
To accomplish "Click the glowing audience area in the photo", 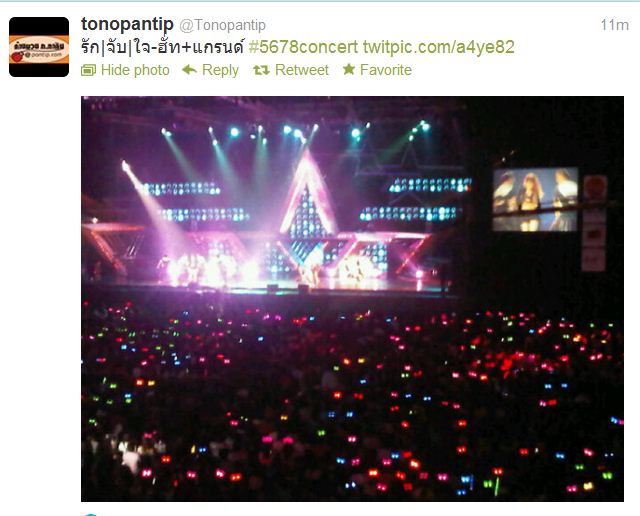I will coord(352,400).
